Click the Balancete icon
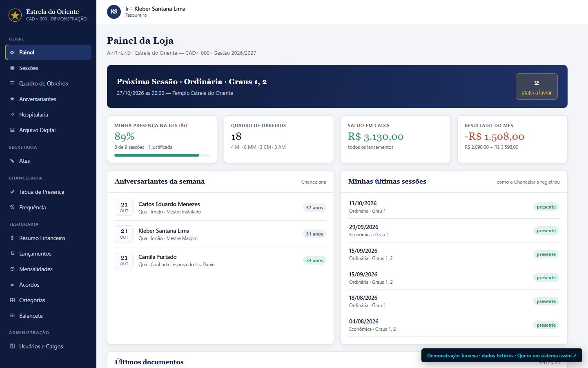This screenshot has height=368, width=588. [x=12, y=316]
